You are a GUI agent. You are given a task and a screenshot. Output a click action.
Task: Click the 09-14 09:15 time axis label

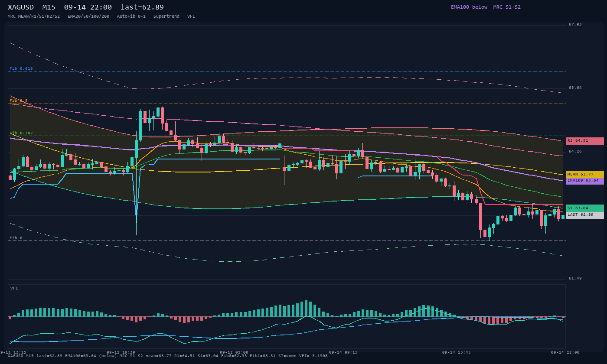click(x=343, y=352)
